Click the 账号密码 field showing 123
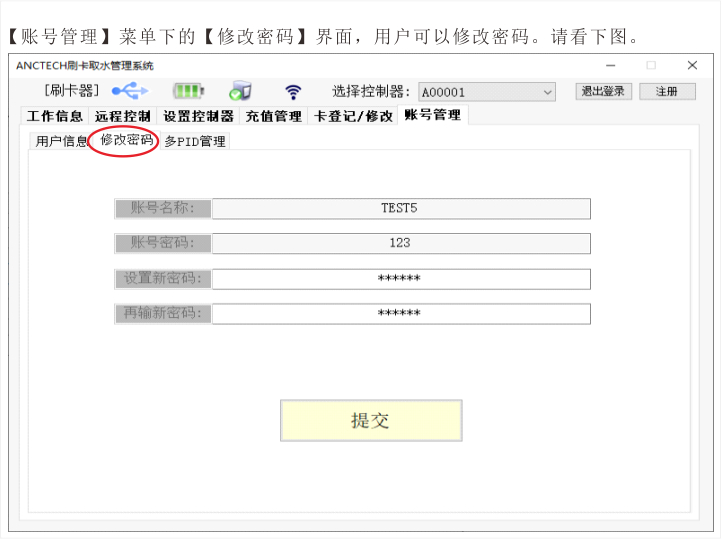 point(401,243)
